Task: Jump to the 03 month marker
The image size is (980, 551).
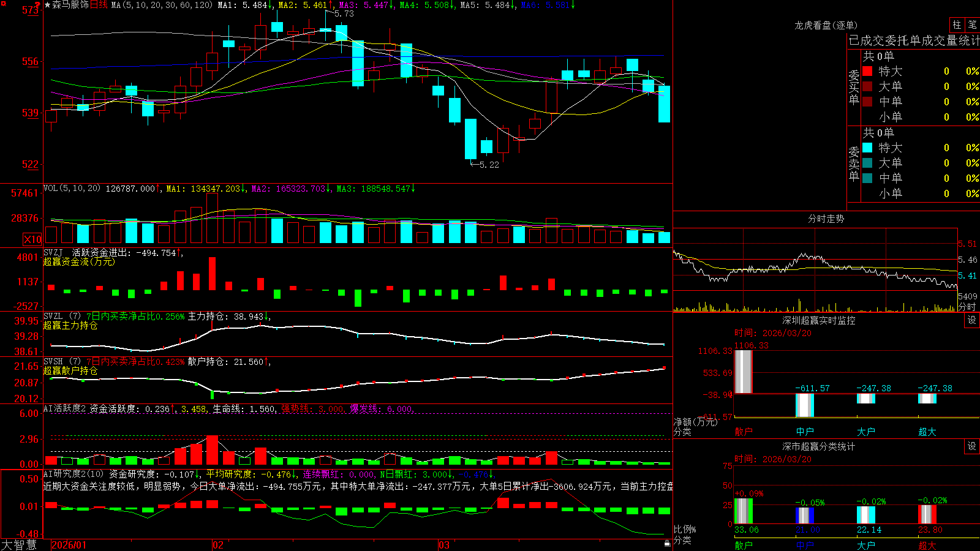Action: coord(444,545)
